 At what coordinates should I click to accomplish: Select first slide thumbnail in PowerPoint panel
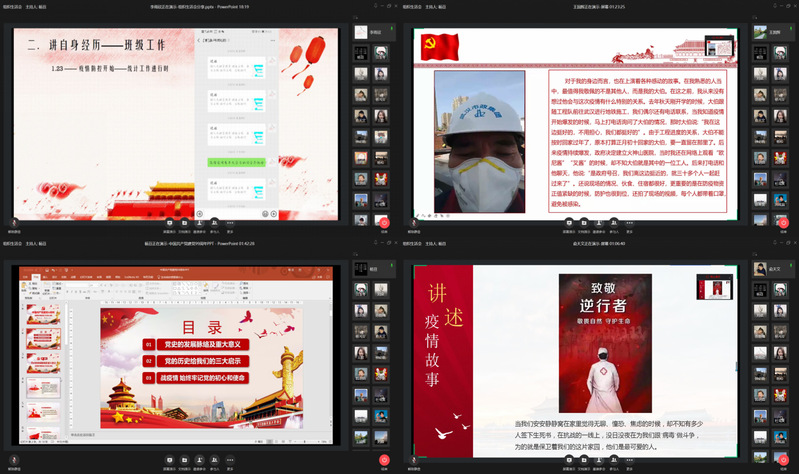pyautogui.click(x=44, y=314)
